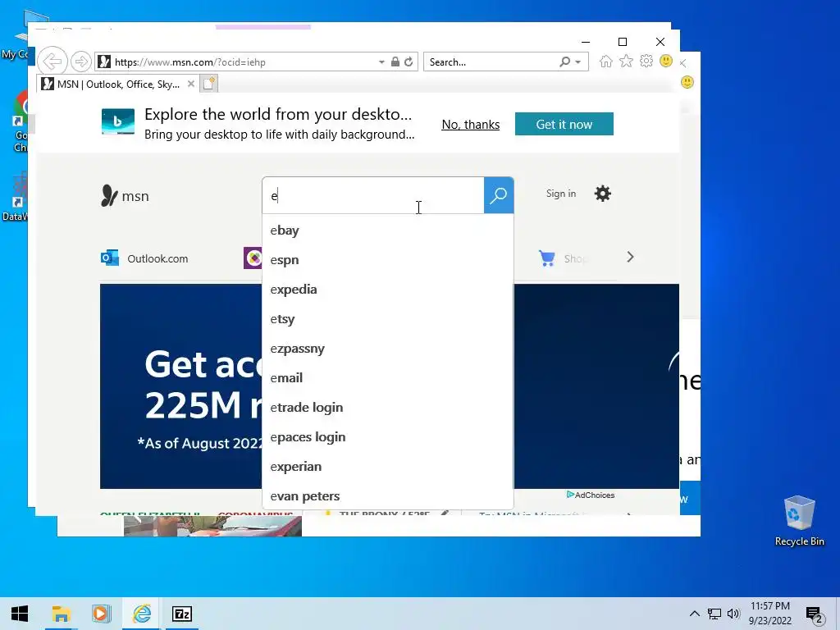This screenshot has width=840, height=630.
Task: Click the Get it now button
Action: tap(564, 125)
